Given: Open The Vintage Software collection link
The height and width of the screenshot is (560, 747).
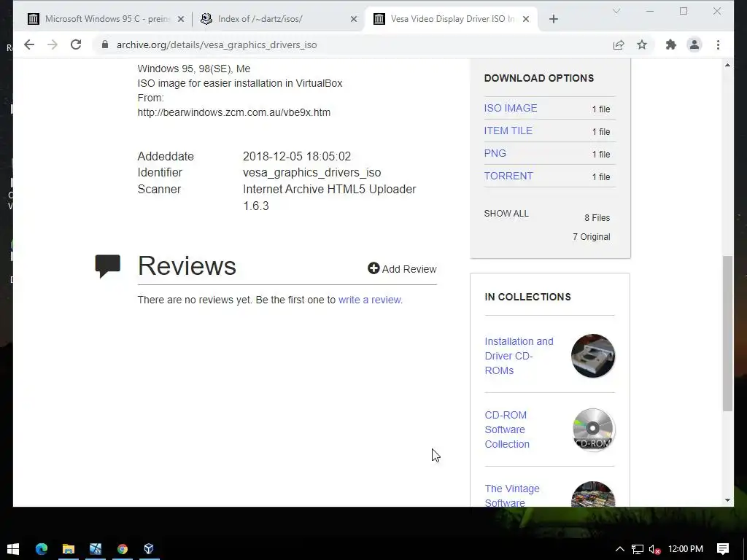Looking at the screenshot, I should click(x=512, y=495).
